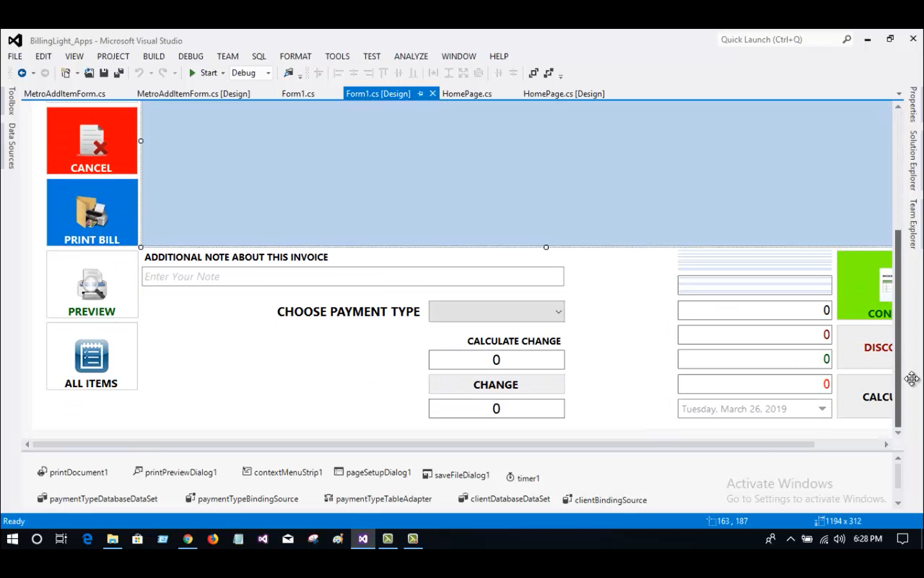The height and width of the screenshot is (578, 924).
Task: Select the saveFileDialog1 component
Action: (456, 475)
